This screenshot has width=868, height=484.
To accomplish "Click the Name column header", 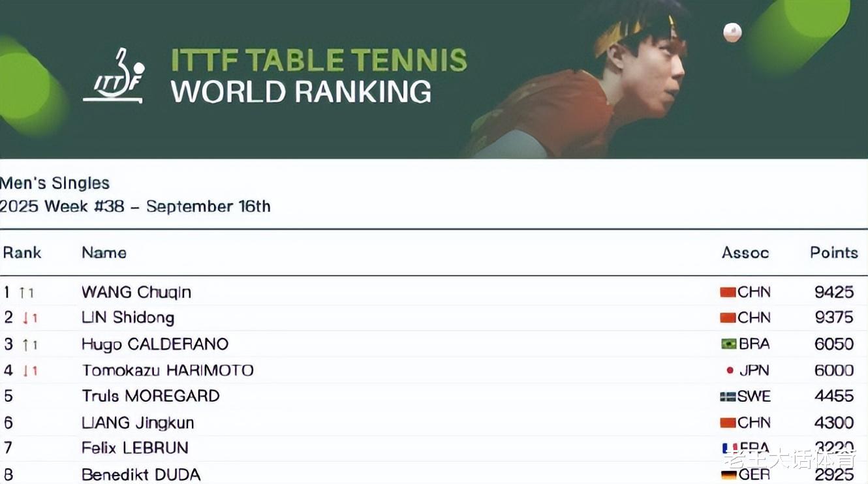I will point(104,252).
